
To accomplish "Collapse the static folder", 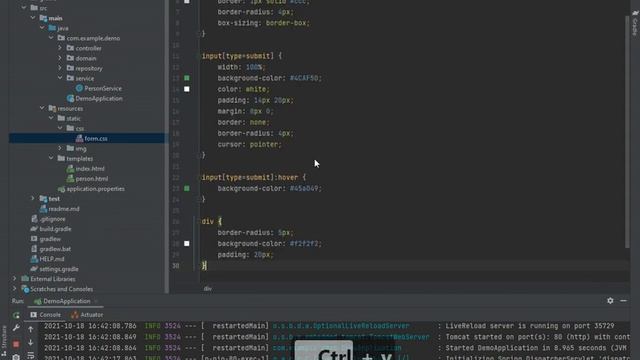I will (x=51, y=118).
